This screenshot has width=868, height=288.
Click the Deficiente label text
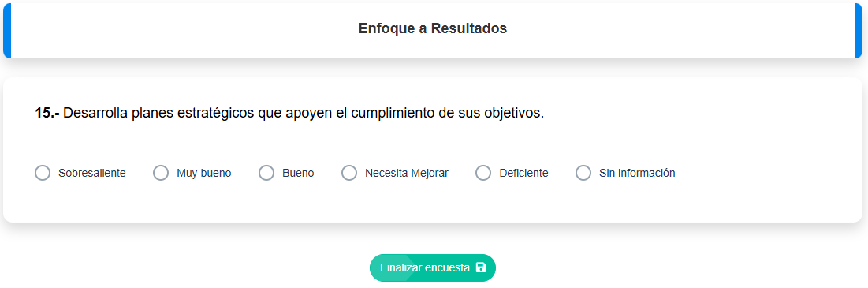pos(523,174)
